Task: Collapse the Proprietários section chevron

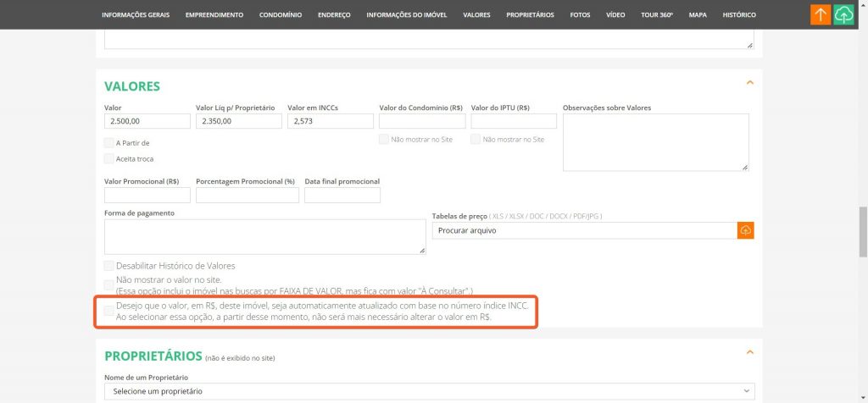Action: 748,351
